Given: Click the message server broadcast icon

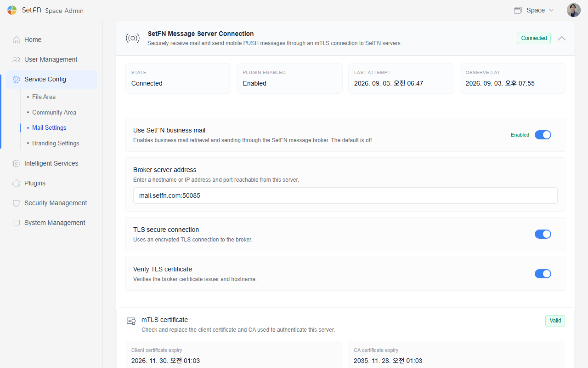Looking at the screenshot, I should point(133,38).
